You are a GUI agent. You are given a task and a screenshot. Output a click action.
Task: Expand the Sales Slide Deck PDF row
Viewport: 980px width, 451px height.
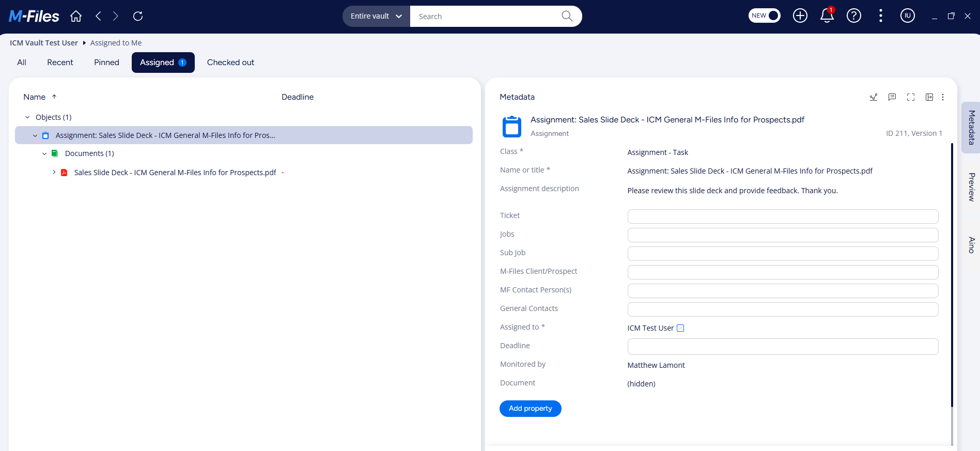click(54, 173)
